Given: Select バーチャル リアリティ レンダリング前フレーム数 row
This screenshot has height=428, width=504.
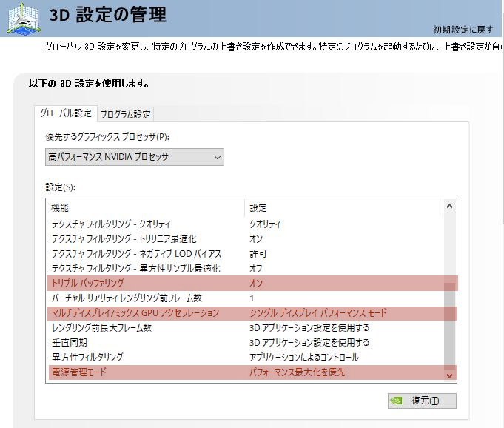Looking at the screenshot, I should [245, 298].
